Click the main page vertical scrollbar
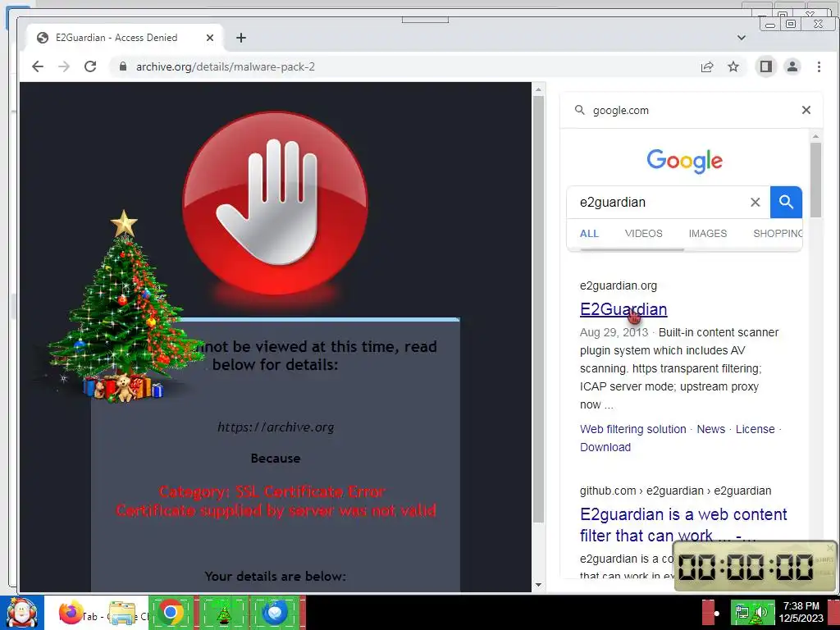840x630 pixels. (538, 309)
